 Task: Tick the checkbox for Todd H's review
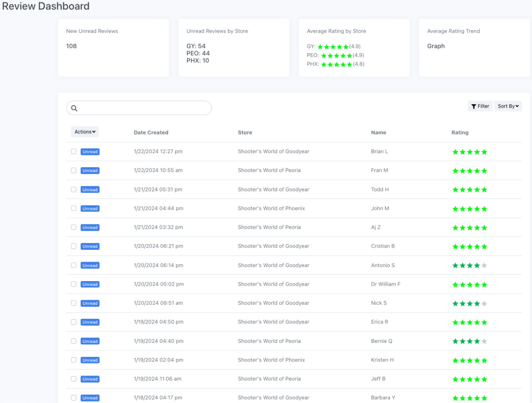[74, 189]
